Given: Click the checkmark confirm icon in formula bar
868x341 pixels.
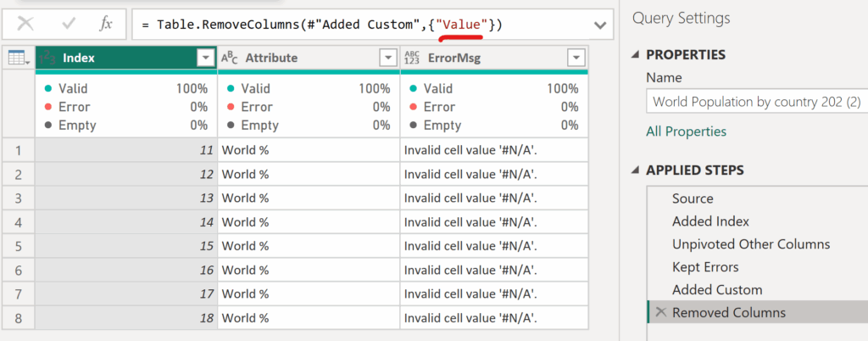Looking at the screenshot, I should point(68,24).
